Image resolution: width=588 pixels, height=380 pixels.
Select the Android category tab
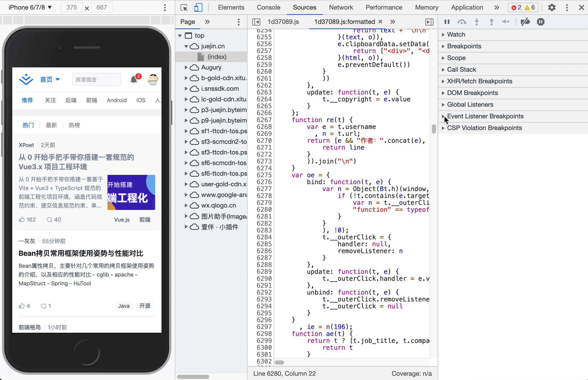click(117, 100)
